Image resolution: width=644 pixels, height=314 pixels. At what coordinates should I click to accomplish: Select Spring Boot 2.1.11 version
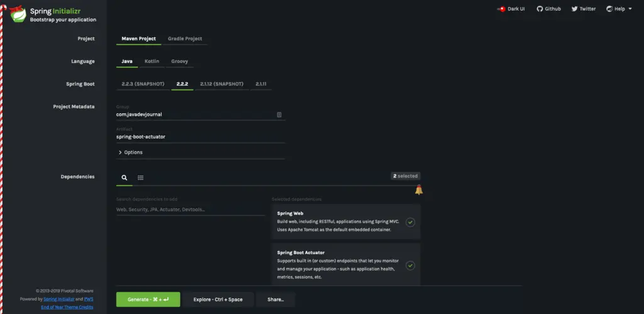[x=261, y=84]
